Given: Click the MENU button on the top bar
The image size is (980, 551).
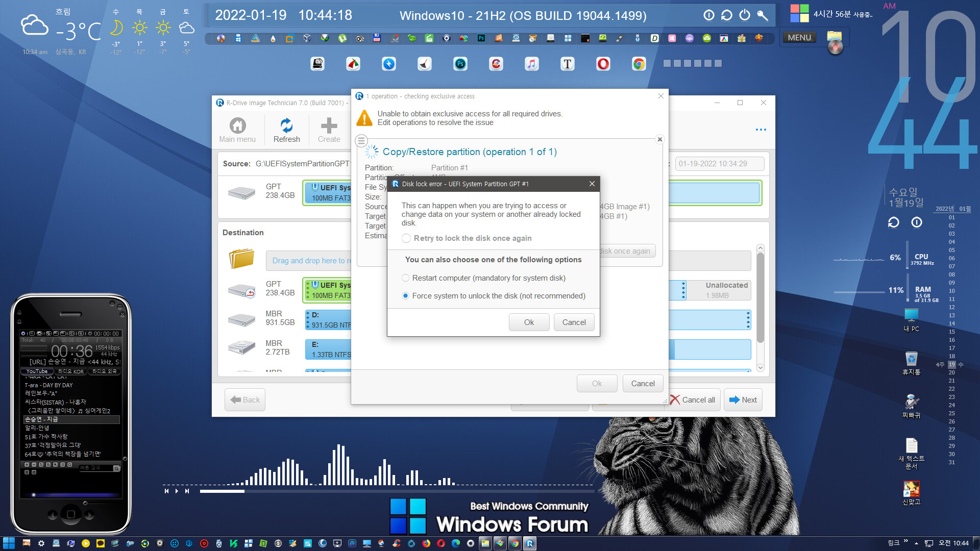Looking at the screenshot, I should [799, 37].
